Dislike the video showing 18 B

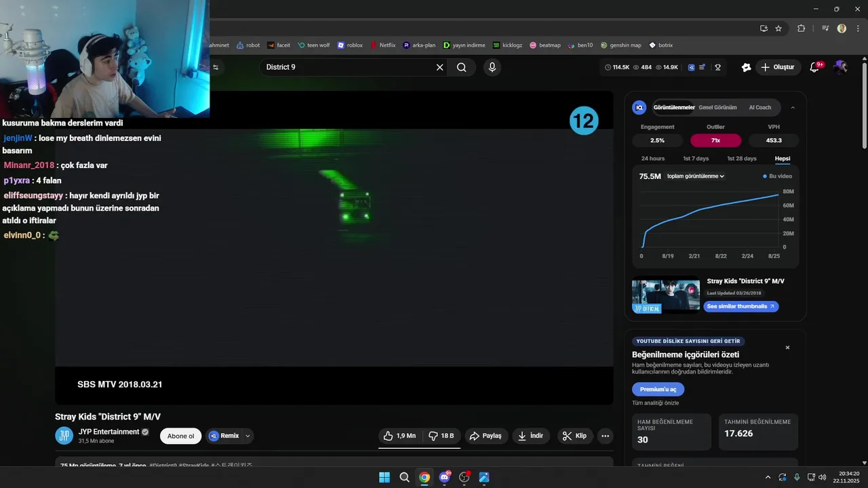coord(441,436)
